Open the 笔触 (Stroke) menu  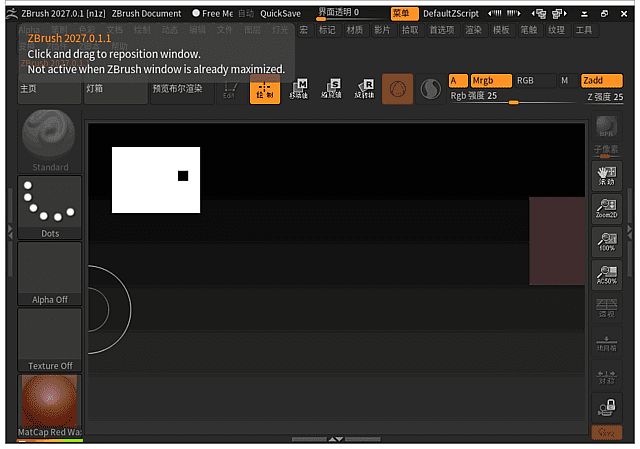pos(529,30)
